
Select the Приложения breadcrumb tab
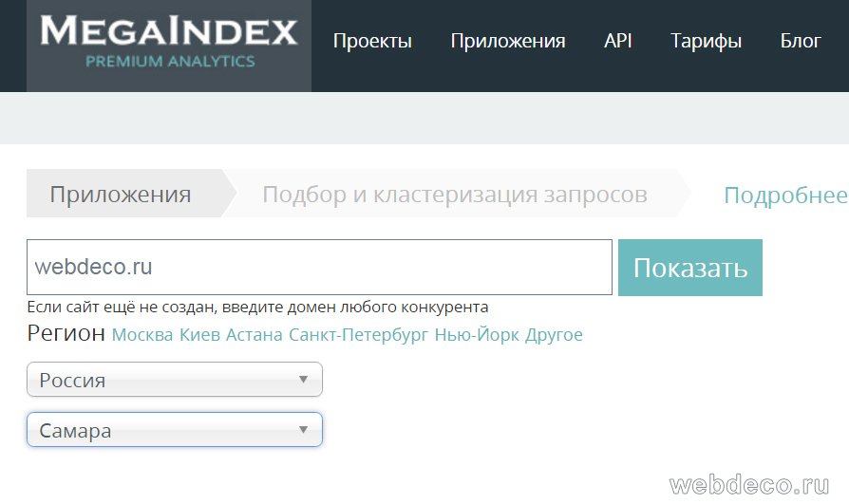pos(121,195)
